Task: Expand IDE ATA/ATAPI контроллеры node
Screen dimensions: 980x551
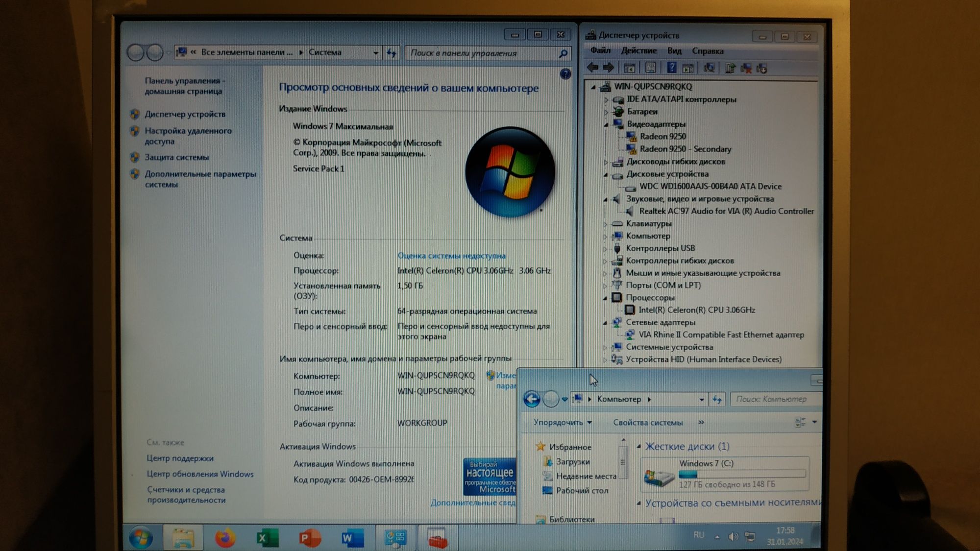Action: point(606,100)
